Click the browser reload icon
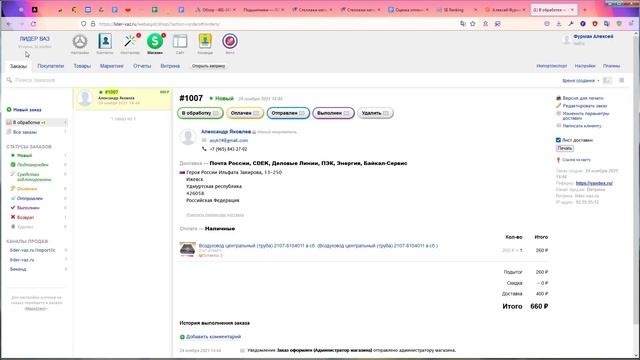The width and height of the screenshot is (640, 360). [x=33, y=24]
